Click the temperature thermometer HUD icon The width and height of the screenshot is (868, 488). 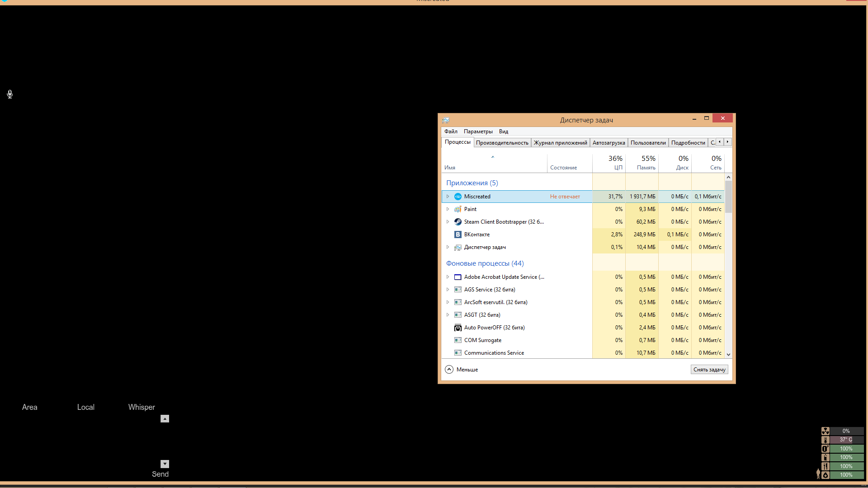click(825, 440)
